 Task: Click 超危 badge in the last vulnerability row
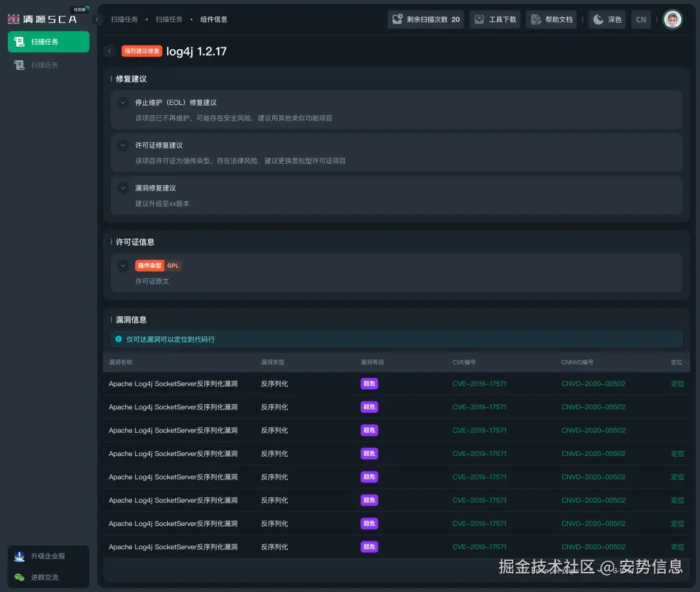coord(369,547)
